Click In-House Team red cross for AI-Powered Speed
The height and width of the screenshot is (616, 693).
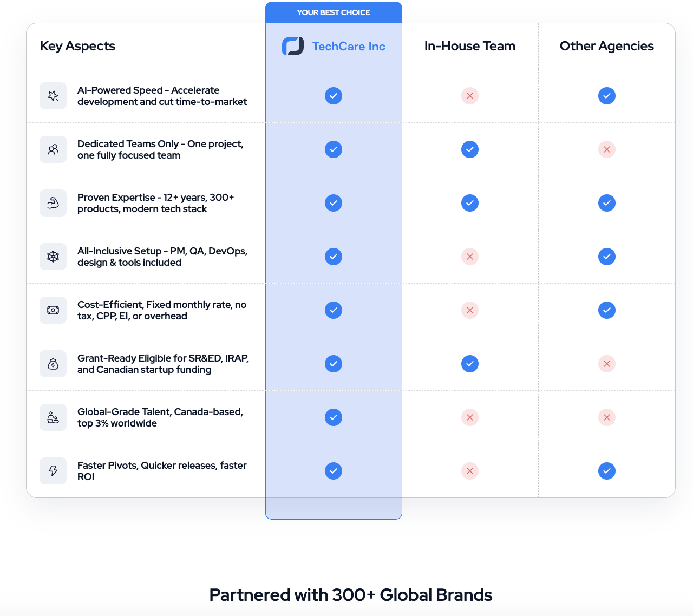[470, 96]
